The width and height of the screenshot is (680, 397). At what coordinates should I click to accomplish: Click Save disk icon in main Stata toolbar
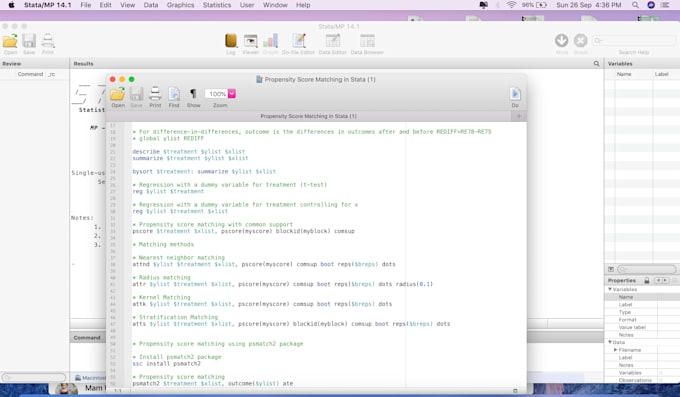(29, 41)
